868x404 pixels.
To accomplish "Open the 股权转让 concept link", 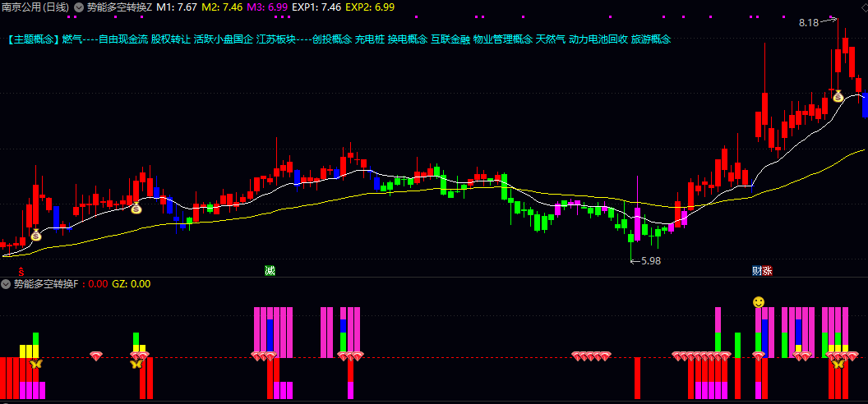I will click(170, 39).
